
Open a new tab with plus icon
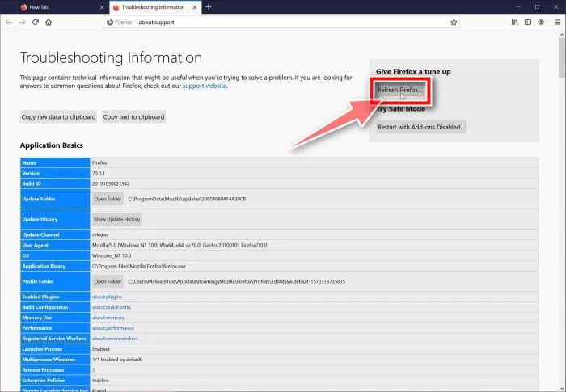tap(209, 6)
